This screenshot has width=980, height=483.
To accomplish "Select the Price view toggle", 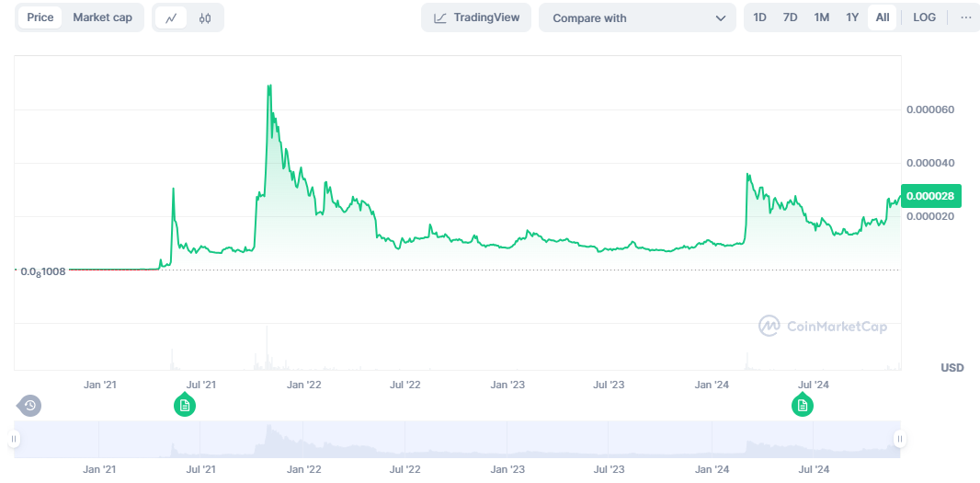I will click(40, 17).
